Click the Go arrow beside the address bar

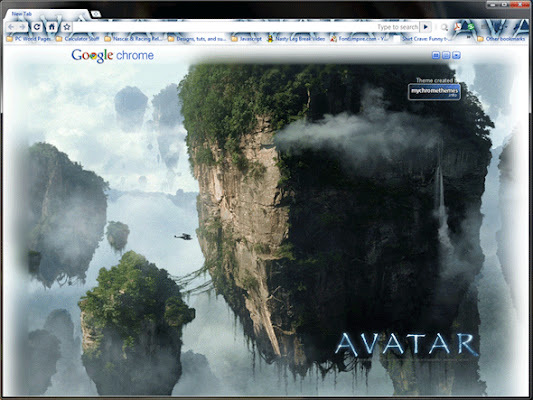[426, 27]
